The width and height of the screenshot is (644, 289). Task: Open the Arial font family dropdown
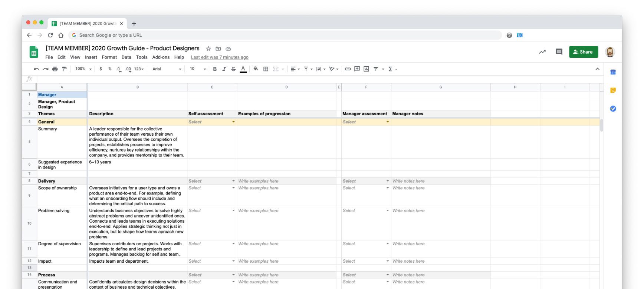[167, 69]
